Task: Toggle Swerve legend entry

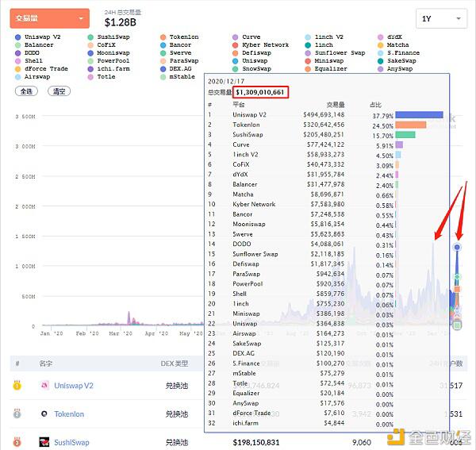Action: click(x=176, y=53)
